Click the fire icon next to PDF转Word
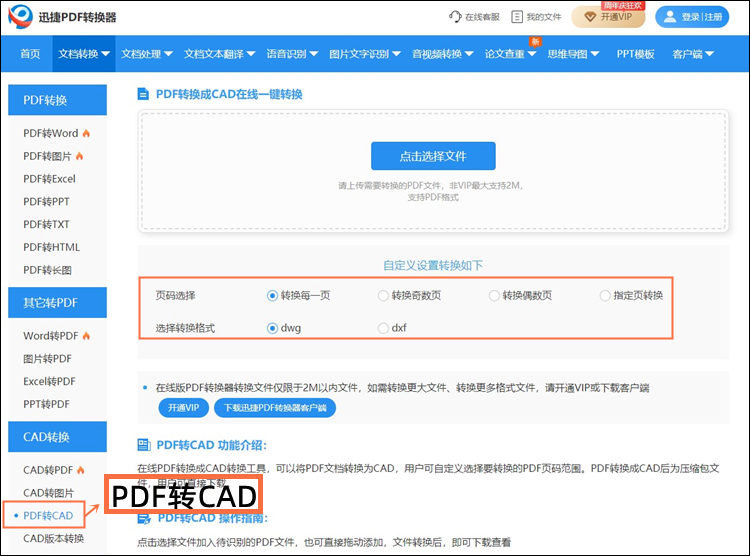This screenshot has width=750, height=556. (x=86, y=133)
